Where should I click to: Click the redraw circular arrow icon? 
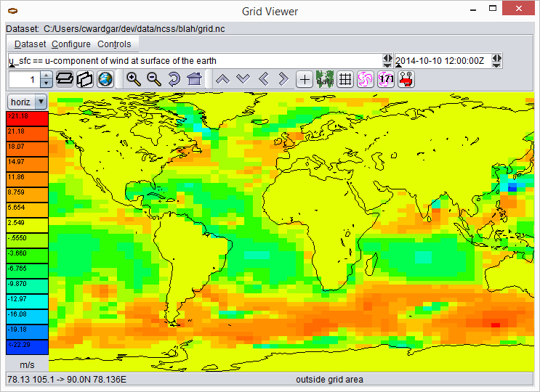[x=174, y=79]
